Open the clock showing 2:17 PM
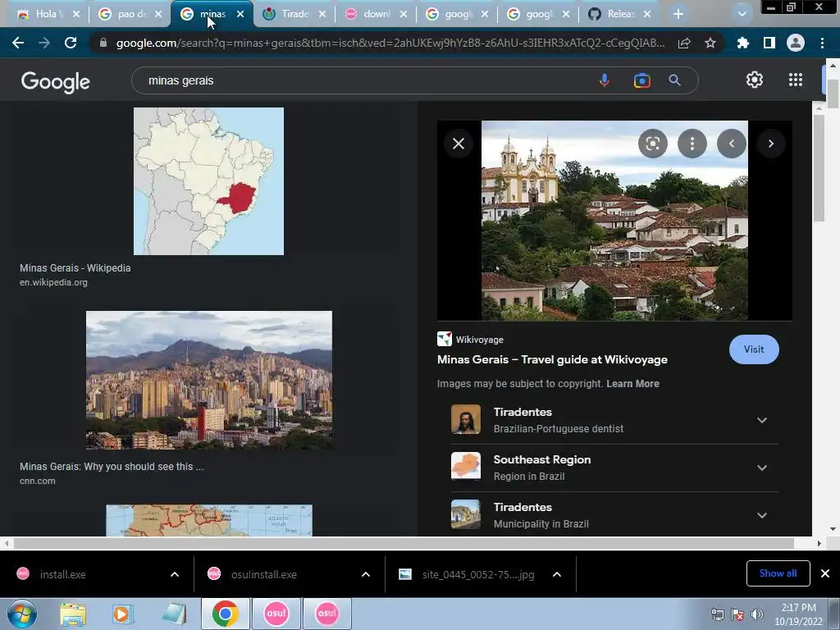 click(798, 614)
